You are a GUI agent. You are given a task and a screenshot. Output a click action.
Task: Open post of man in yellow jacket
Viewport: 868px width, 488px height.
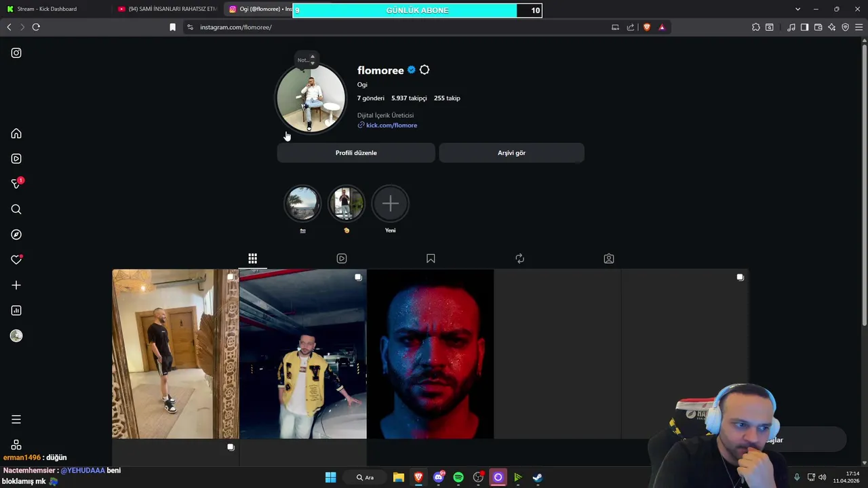coord(303,354)
